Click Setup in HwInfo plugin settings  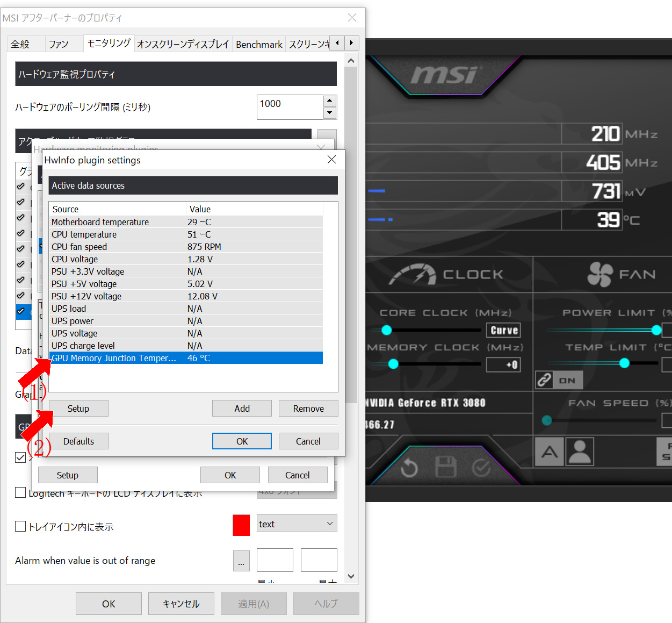[x=78, y=409]
